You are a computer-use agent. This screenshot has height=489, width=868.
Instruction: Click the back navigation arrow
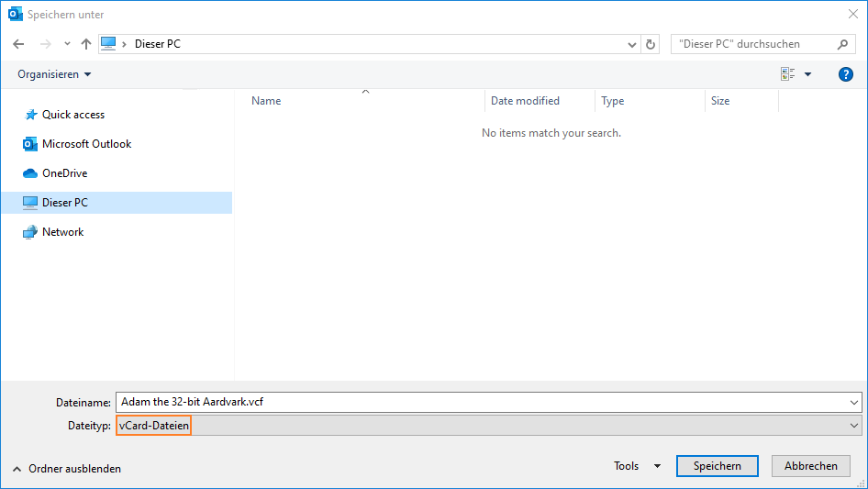(x=18, y=44)
